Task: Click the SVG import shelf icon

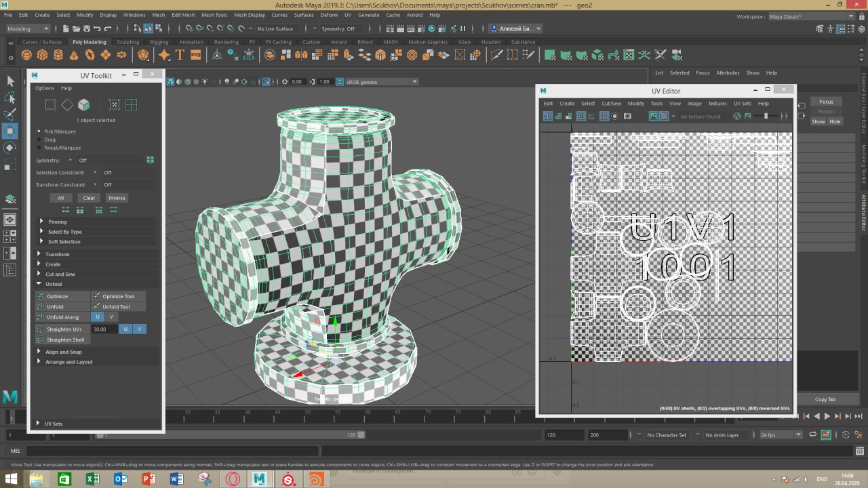Action: (x=195, y=55)
